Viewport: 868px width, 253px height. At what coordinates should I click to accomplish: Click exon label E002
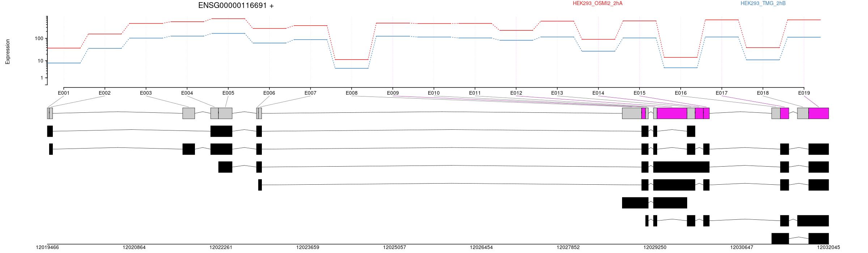point(105,93)
